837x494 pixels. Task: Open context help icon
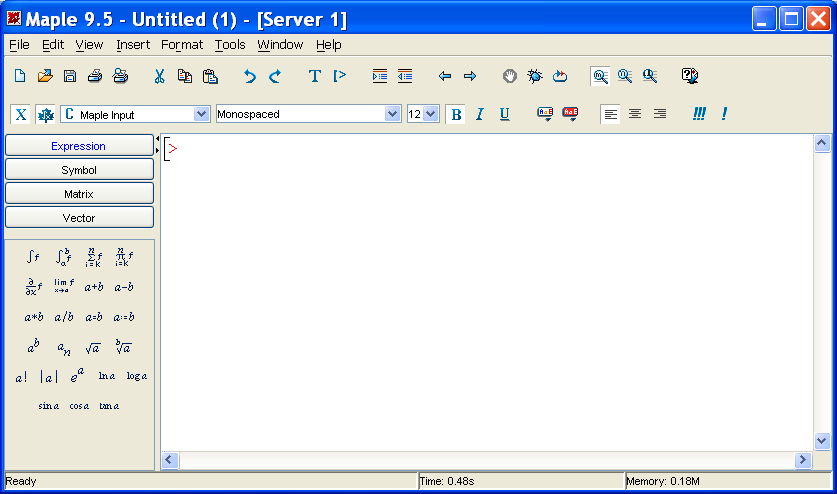pyautogui.click(x=690, y=76)
